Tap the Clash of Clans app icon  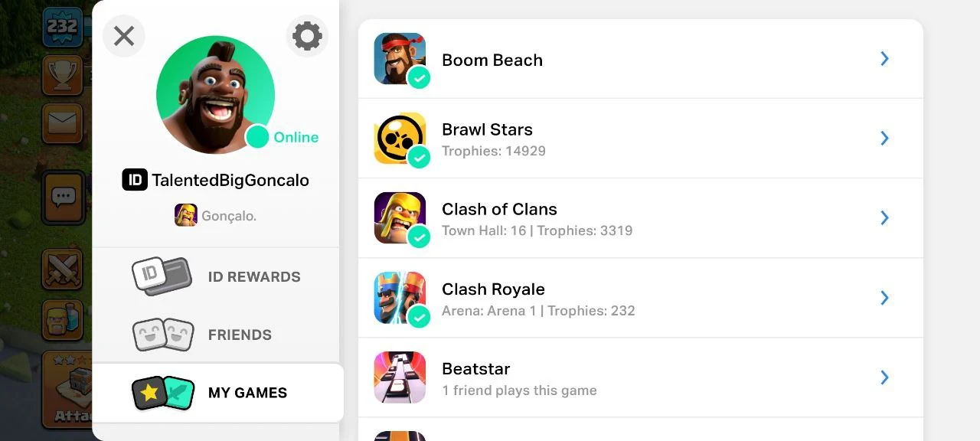(400, 218)
